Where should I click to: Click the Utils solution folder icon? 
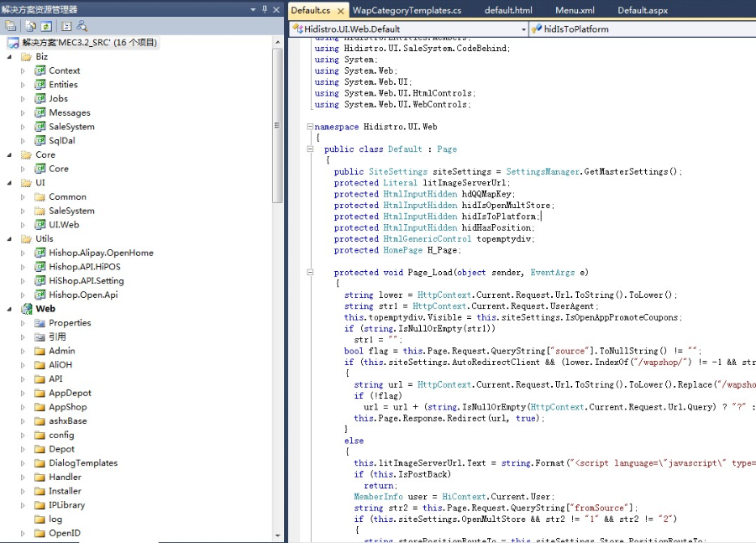coord(27,239)
